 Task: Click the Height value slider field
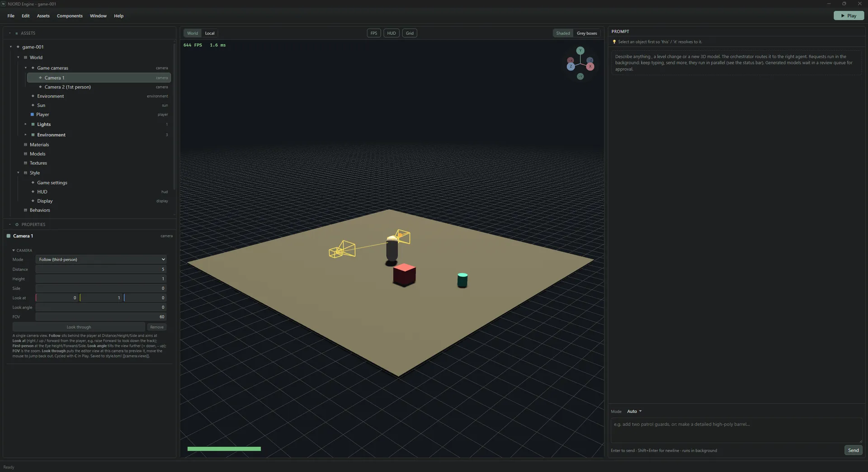pos(101,279)
